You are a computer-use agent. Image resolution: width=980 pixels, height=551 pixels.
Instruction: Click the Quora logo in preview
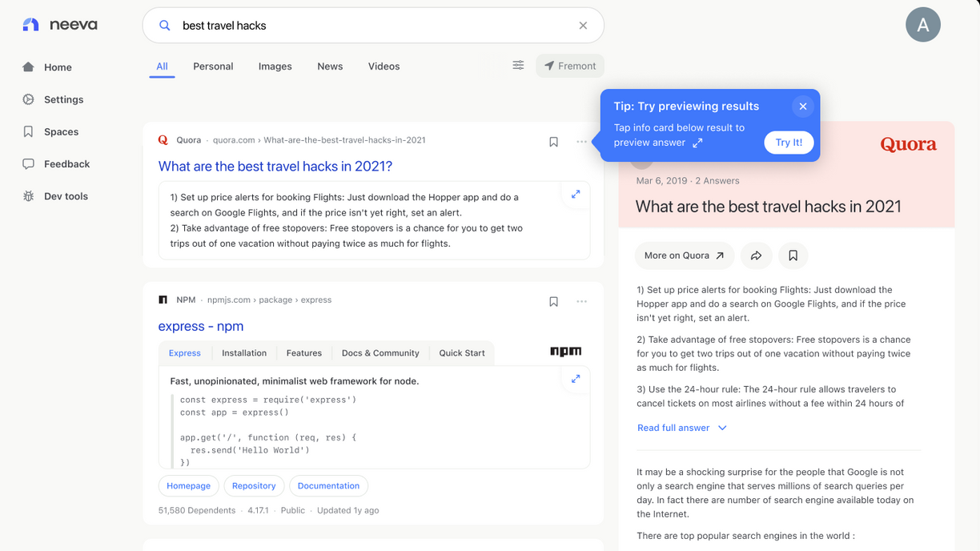coord(909,145)
